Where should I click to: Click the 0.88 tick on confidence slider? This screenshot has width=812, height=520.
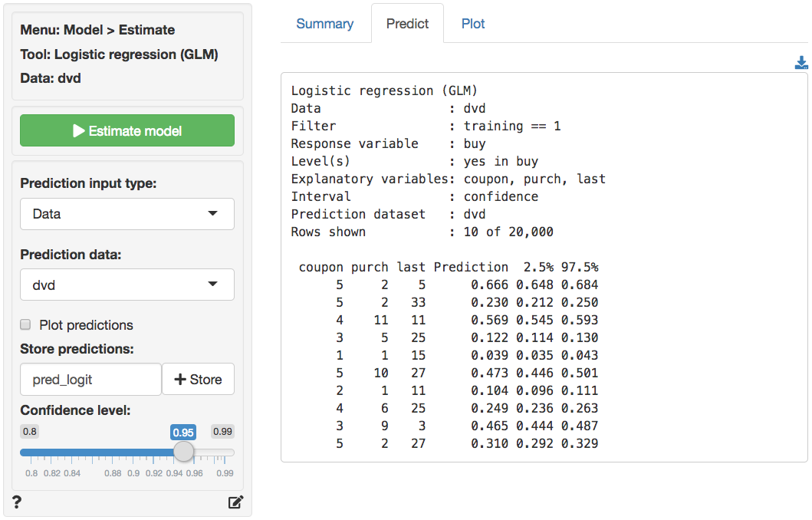[113, 473]
